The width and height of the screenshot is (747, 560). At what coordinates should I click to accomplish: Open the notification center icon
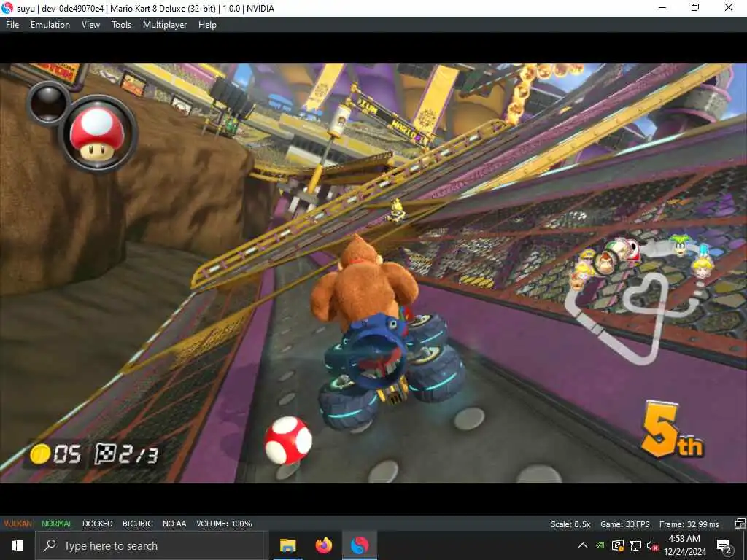point(724,546)
